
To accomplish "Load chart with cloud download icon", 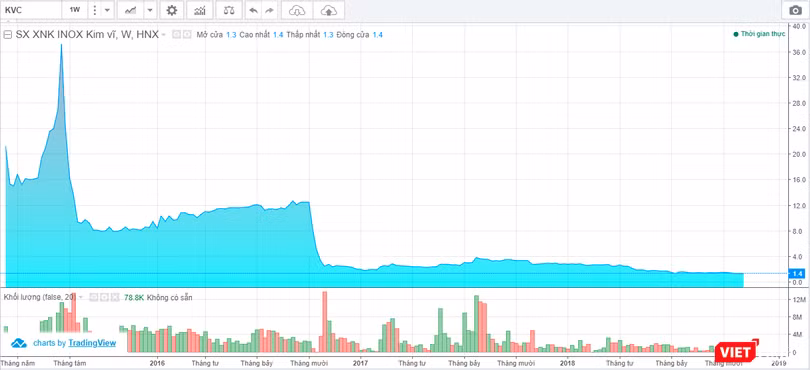I will [297, 10].
